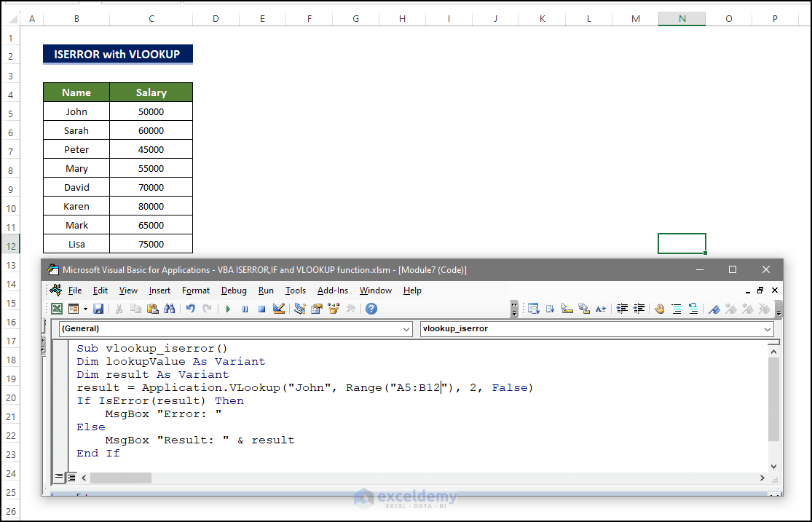
Task: Click the View Microsoft Excel icon
Action: click(57, 309)
